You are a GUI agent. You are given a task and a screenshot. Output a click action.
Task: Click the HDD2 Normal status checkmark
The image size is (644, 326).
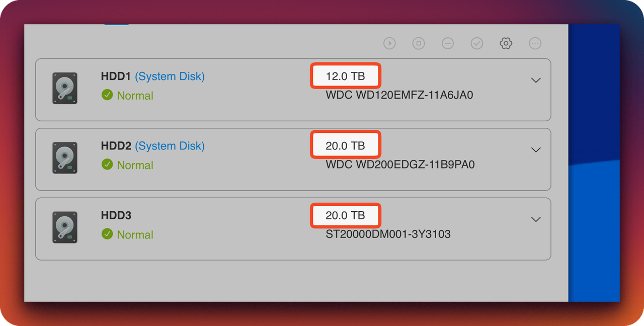coord(107,164)
